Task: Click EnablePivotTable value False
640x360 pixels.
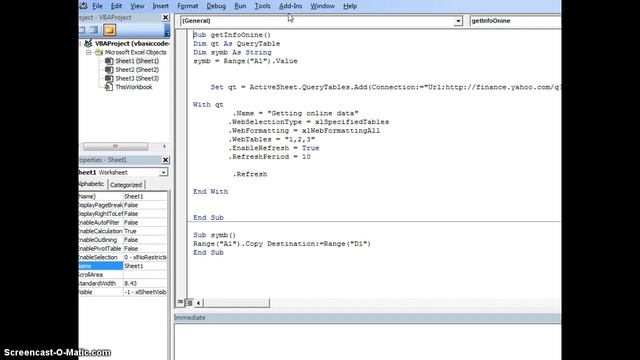Action: pyautogui.click(x=145, y=249)
